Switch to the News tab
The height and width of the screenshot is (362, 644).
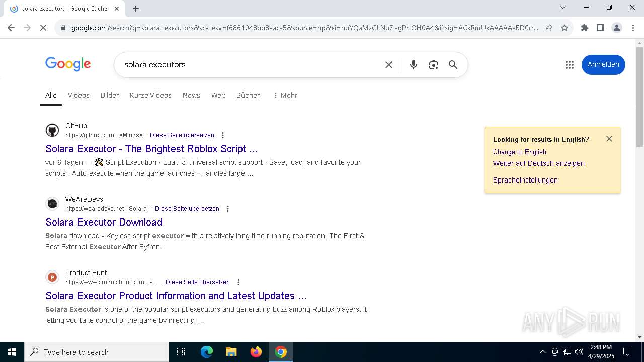tap(191, 95)
